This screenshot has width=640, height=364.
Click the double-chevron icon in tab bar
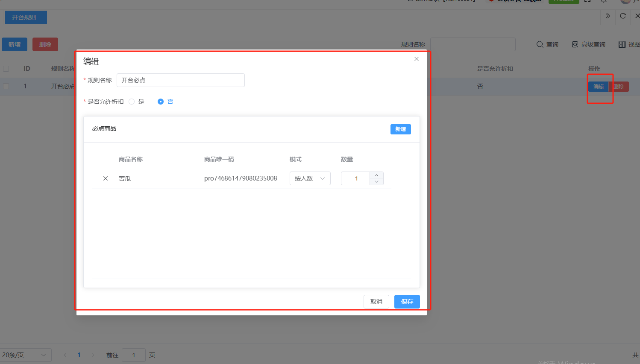[x=608, y=16]
